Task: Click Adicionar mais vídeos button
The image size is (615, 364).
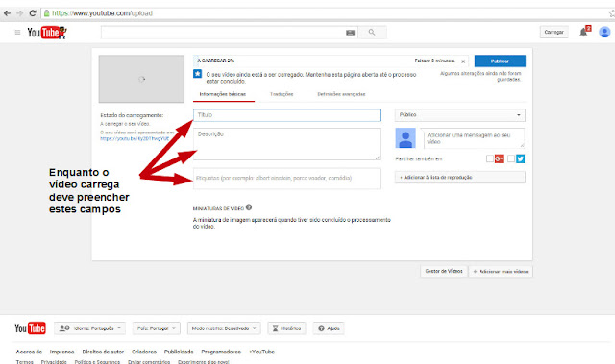Action: click(501, 271)
